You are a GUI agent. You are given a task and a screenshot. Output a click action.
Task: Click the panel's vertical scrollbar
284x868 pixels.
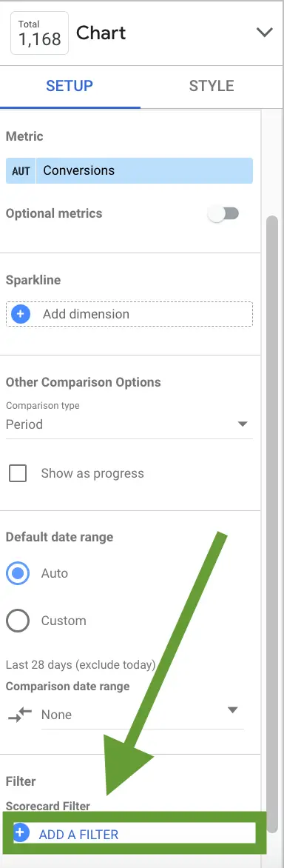pyautogui.click(x=272, y=523)
